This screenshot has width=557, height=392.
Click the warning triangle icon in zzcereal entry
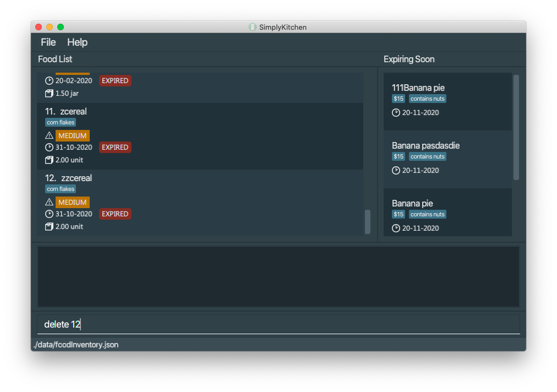(49, 202)
